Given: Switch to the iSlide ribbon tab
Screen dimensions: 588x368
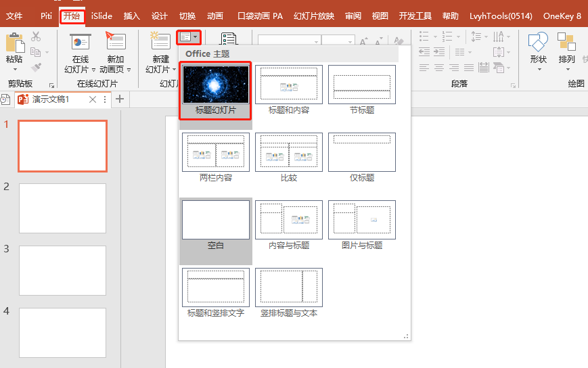Looking at the screenshot, I should (101, 16).
